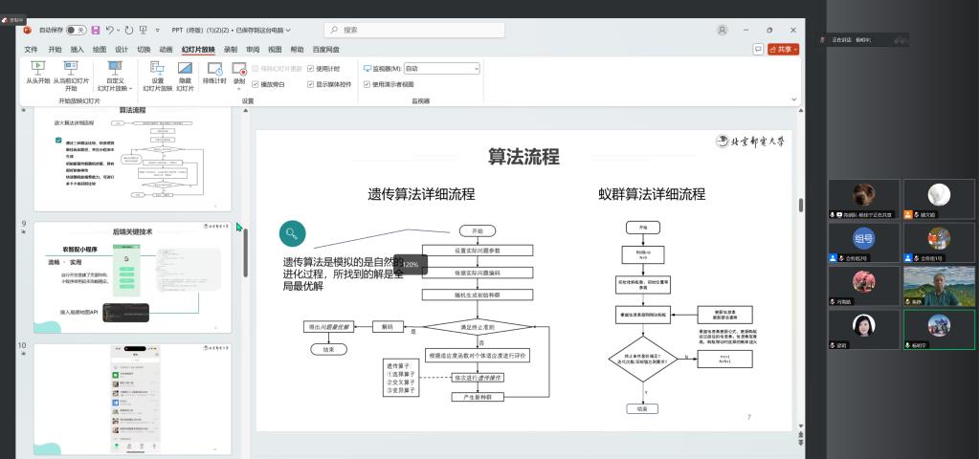Switch to the 插入 ribbon tab
Viewport: 980px width, 459px height.
click(77, 50)
